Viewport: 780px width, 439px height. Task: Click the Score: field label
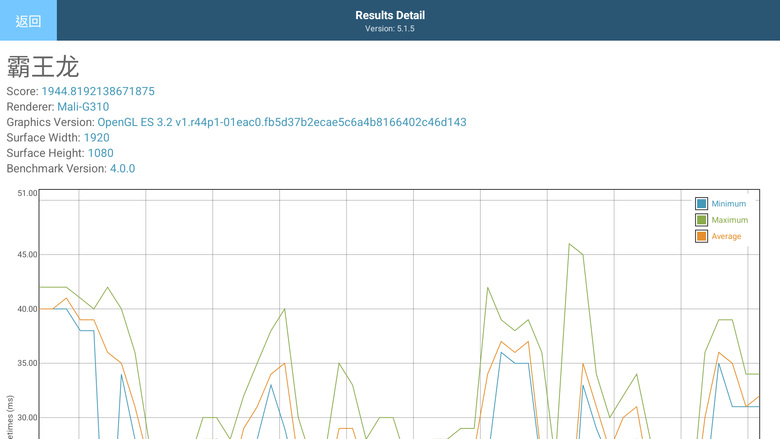click(22, 91)
